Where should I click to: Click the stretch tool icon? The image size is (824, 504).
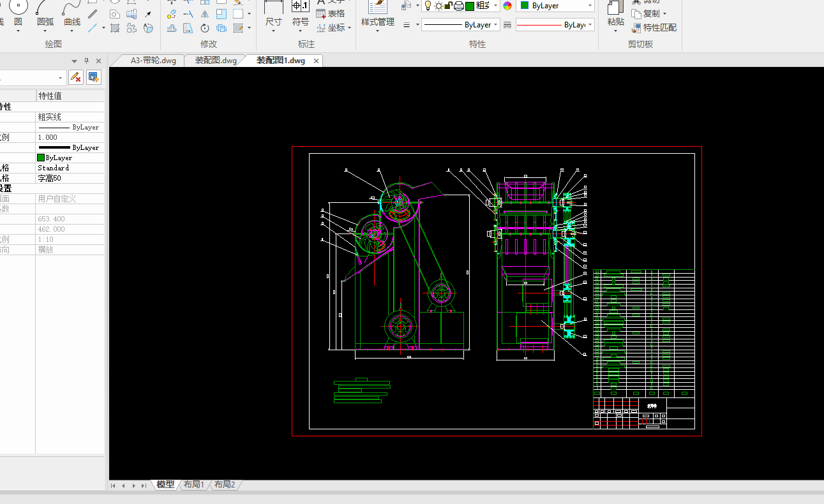coord(188,28)
